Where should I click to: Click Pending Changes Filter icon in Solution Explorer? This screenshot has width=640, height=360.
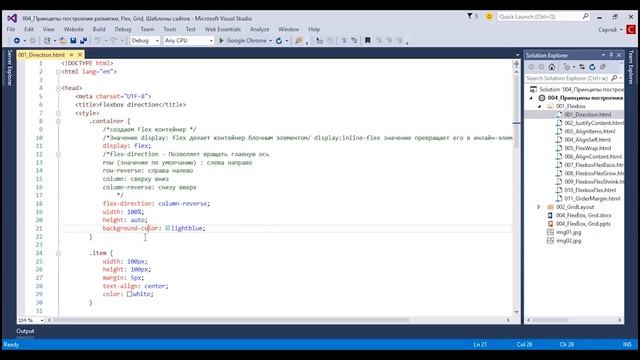click(567, 67)
